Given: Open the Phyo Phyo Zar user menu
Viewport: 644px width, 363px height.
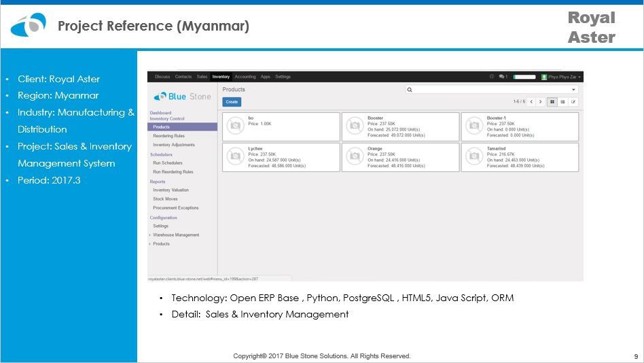Looking at the screenshot, I should tap(560, 77).
